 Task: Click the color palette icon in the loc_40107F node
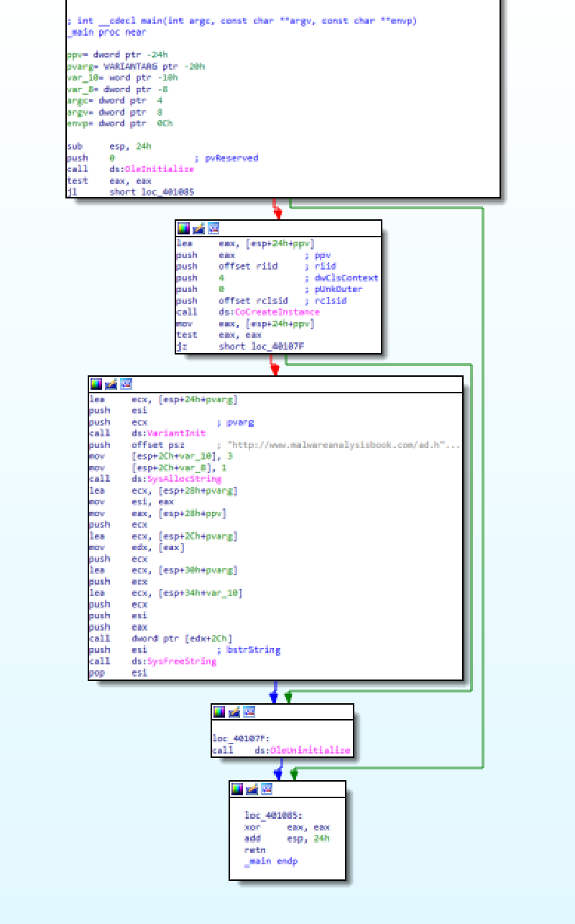coord(219,712)
